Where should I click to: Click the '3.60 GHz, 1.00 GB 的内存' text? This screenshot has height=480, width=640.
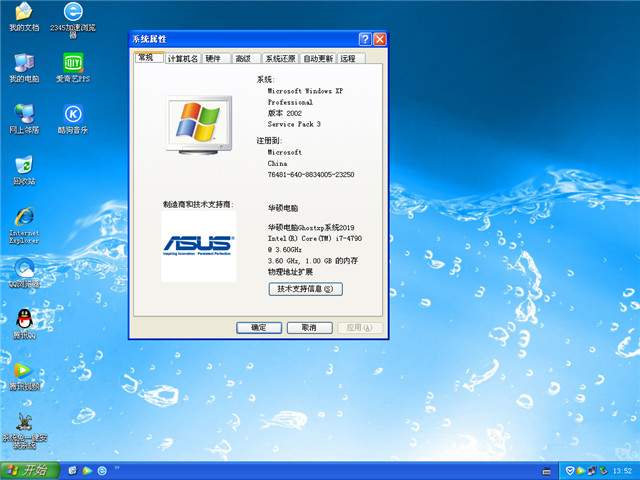(x=313, y=261)
